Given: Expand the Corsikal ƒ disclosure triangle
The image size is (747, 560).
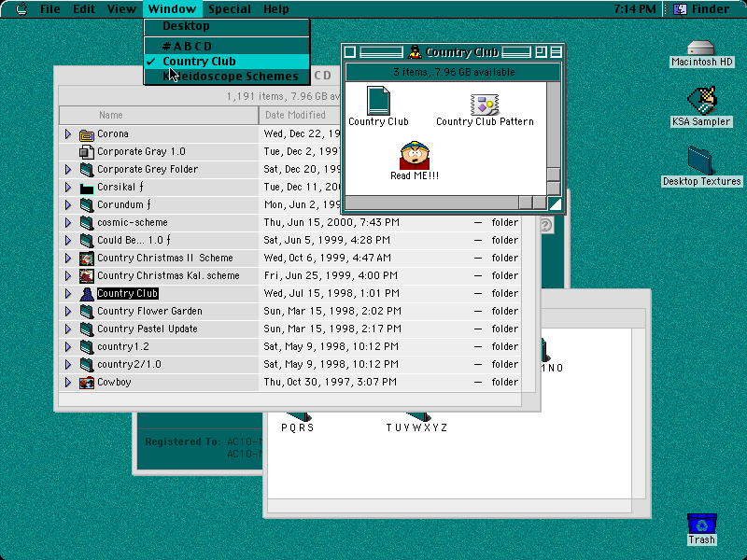Looking at the screenshot, I should click(x=68, y=188).
